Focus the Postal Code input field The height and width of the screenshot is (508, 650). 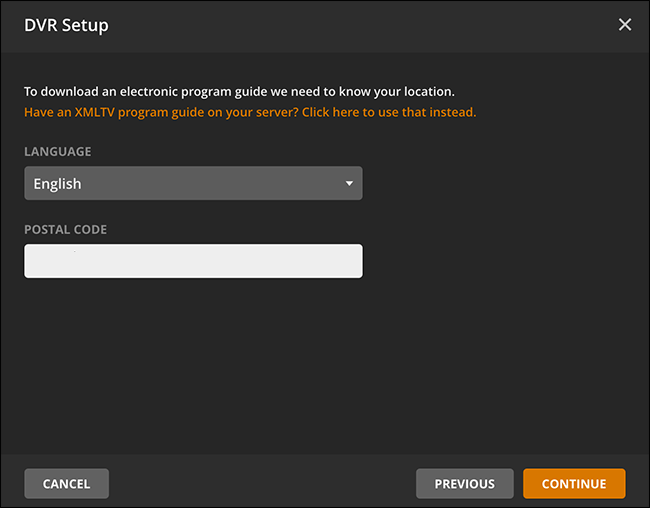pyautogui.click(x=193, y=261)
